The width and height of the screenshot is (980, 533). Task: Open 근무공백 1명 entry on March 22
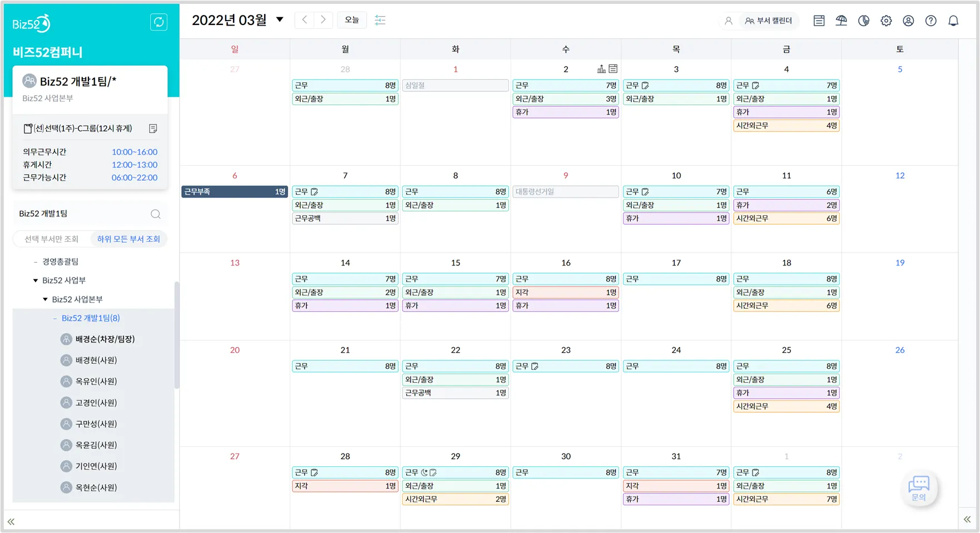(456, 393)
